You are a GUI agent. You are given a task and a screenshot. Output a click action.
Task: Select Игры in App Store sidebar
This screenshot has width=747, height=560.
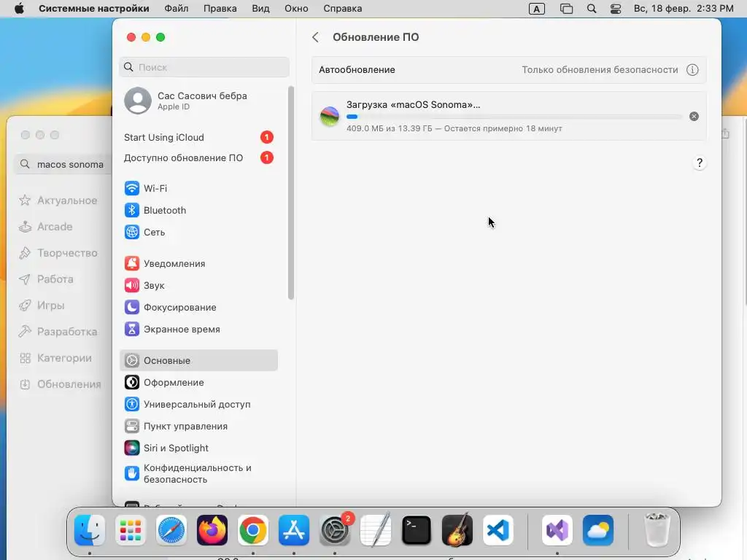point(42,306)
